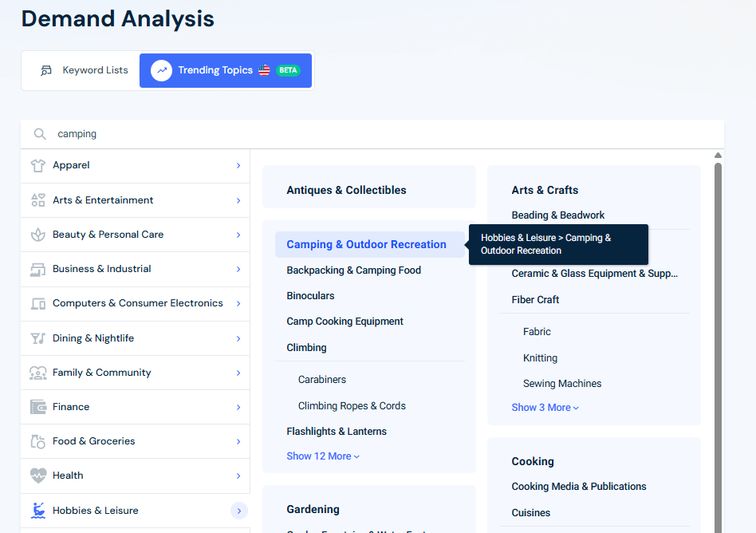Select the Apparel category icon

pyautogui.click(x=37, y=165)
